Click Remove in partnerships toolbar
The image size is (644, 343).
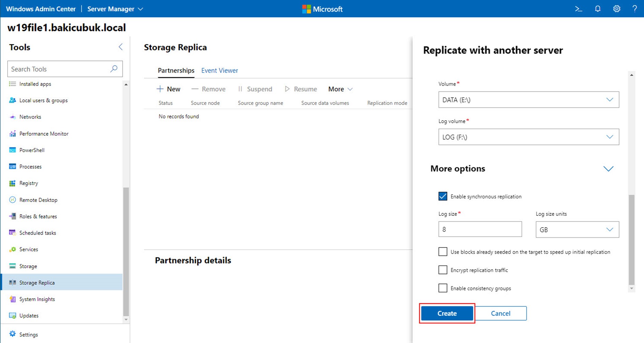tap(208, 89)
